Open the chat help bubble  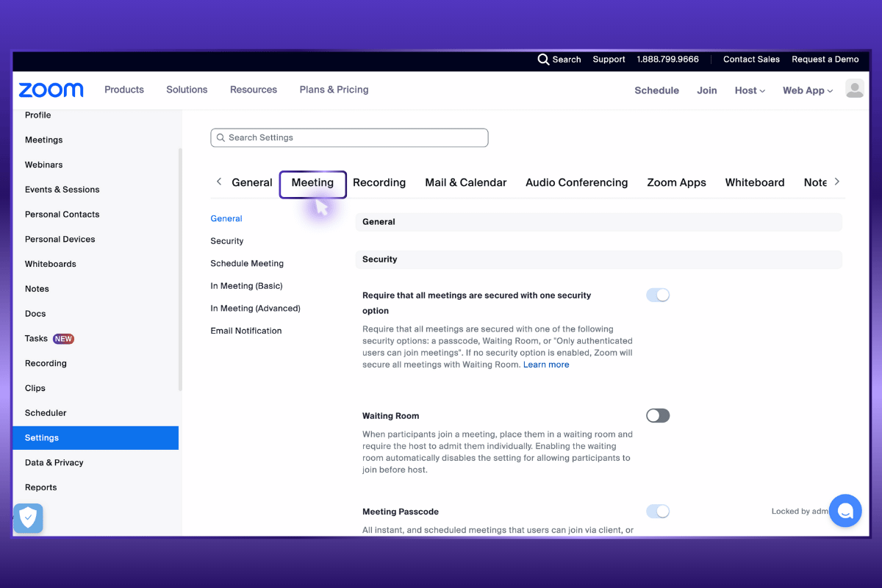pos(845,511)
